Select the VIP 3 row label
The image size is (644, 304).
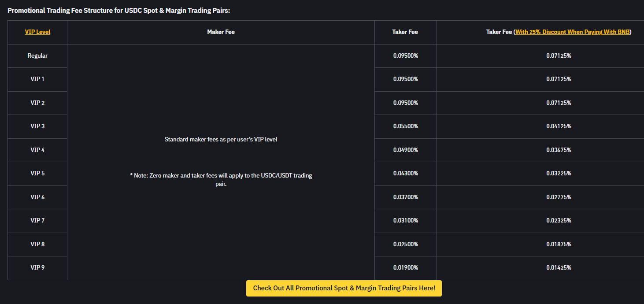click(37, 126)
